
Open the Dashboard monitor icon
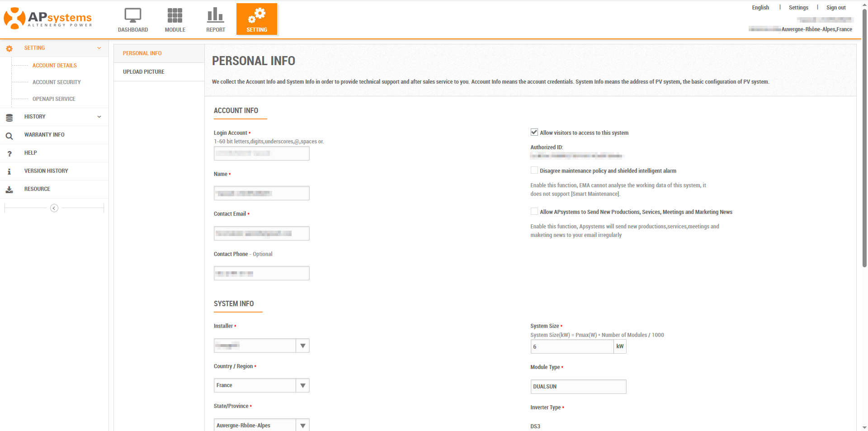[x=133, y=15]
